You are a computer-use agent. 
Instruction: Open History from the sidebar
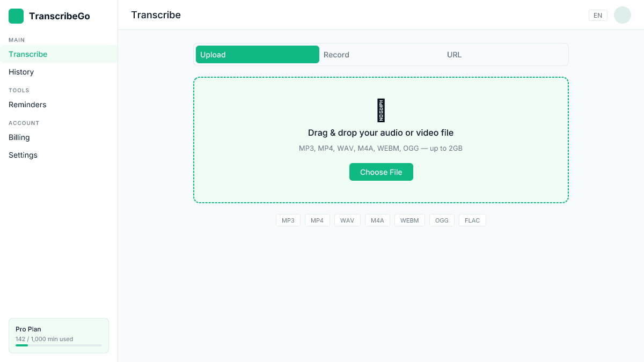[x=21, y=72]
